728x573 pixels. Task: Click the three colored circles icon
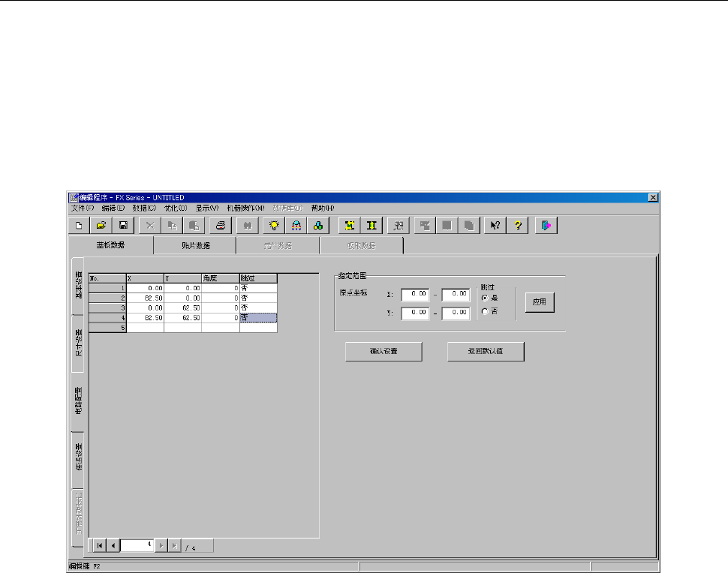318,226
